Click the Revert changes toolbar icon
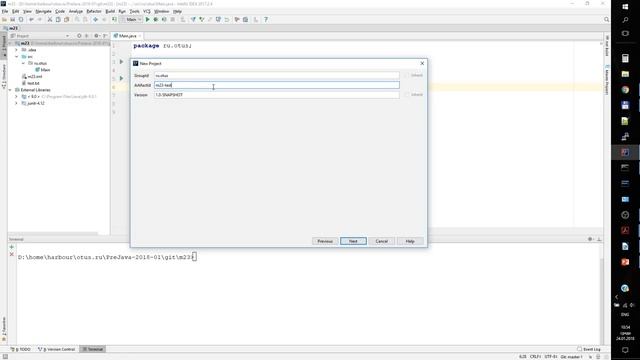 tap(227, 20)
